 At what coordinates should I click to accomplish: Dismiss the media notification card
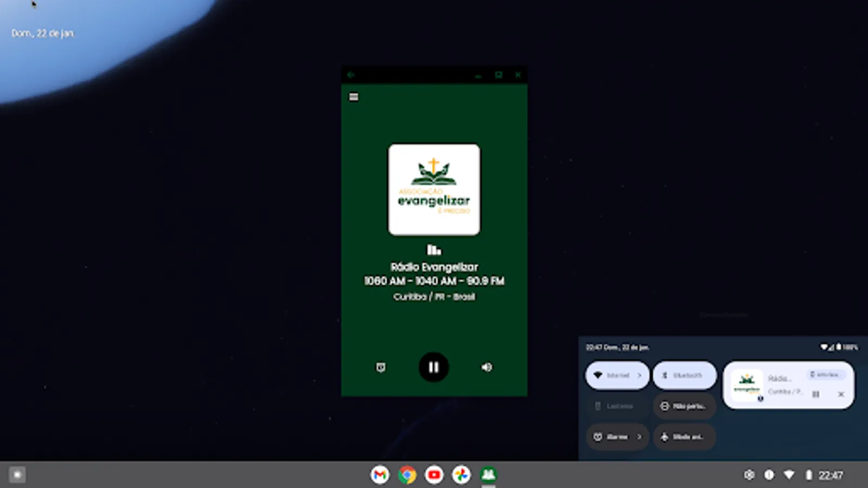pyautogui.click(x=841, y=394)
